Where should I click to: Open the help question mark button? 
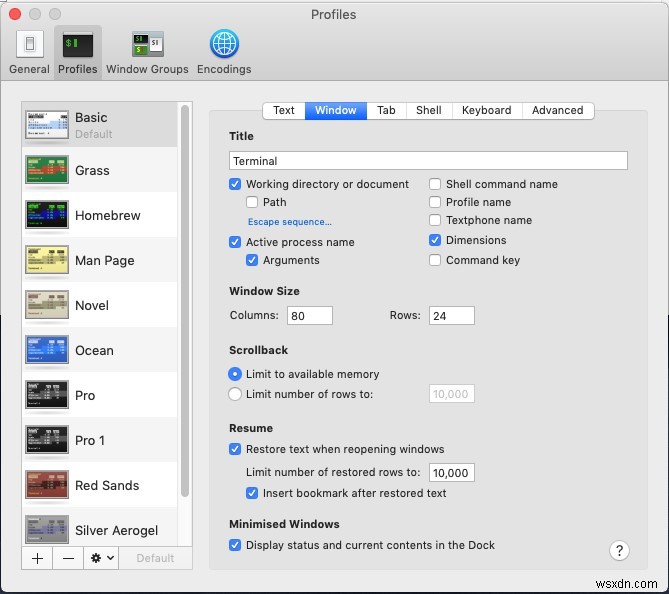619,550
